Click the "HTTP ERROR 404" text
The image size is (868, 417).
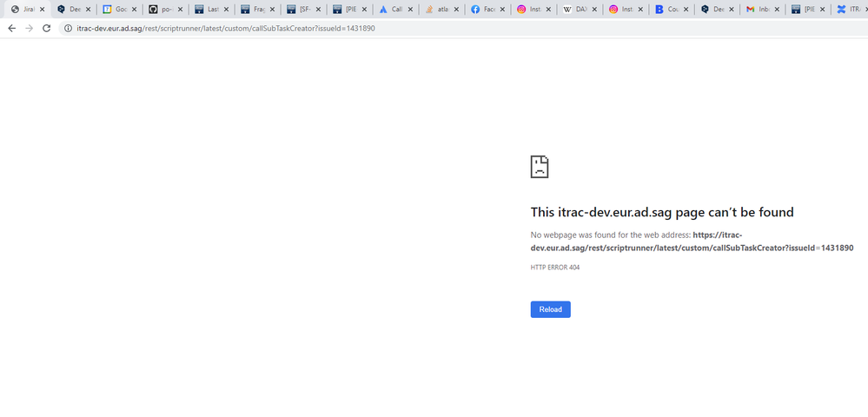click(554, 268)
